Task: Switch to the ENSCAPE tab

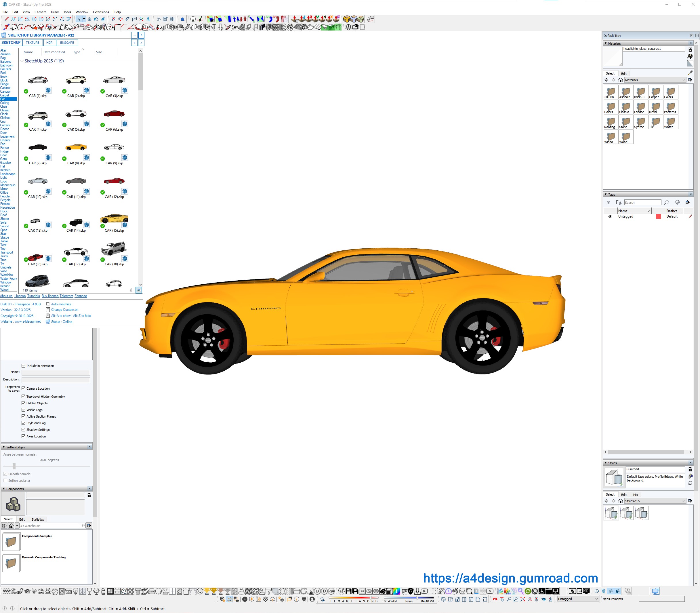Action: 67,43
